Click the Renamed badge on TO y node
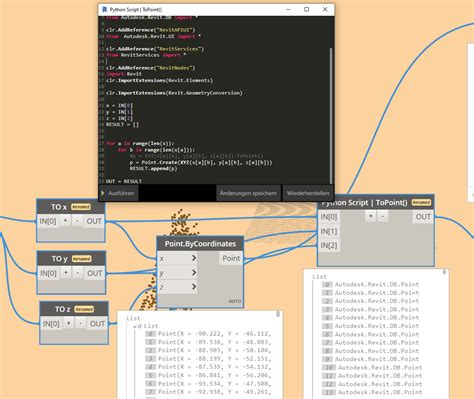Screen dimensions: 474x399 point(81,259)
